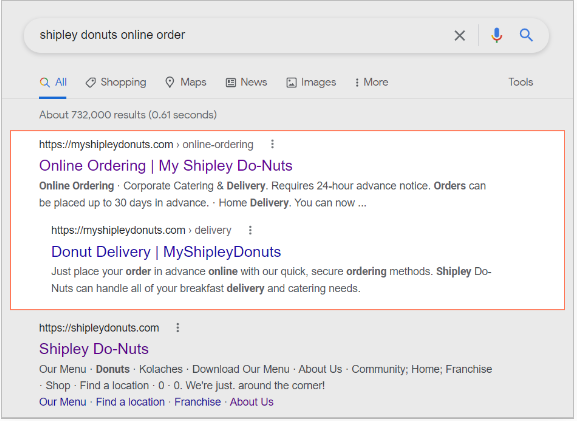Click the 'About 732,000 results' text
Viewport: 577px width, 421px height.
[x=128, y=115]
